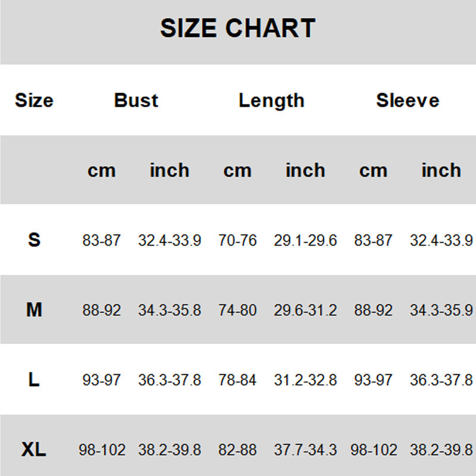Click the 29.6-31.2 length inch value
This screenshot has width=476, height=476.
pyautogui.click(x=305, y=310)
